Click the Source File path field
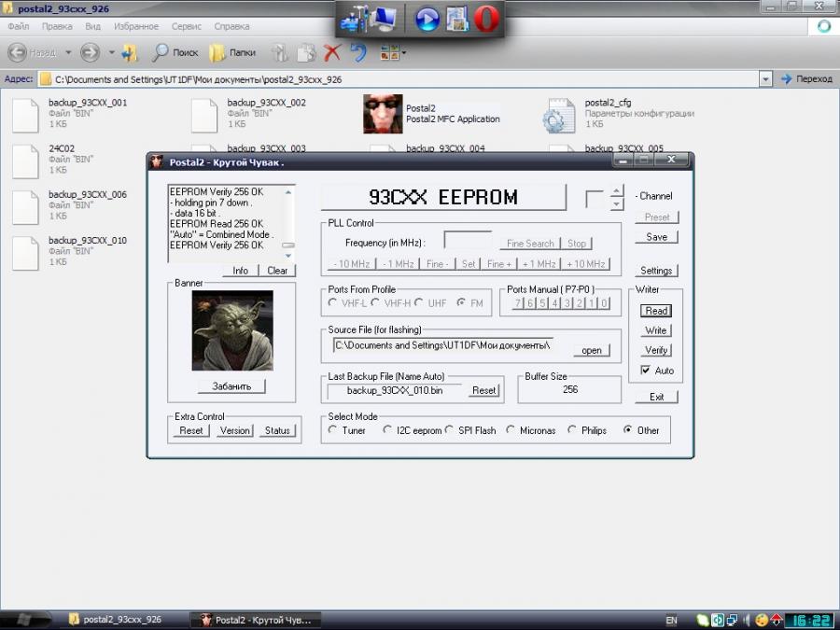The height and width of the screenshot is (630, 840). 443,345
